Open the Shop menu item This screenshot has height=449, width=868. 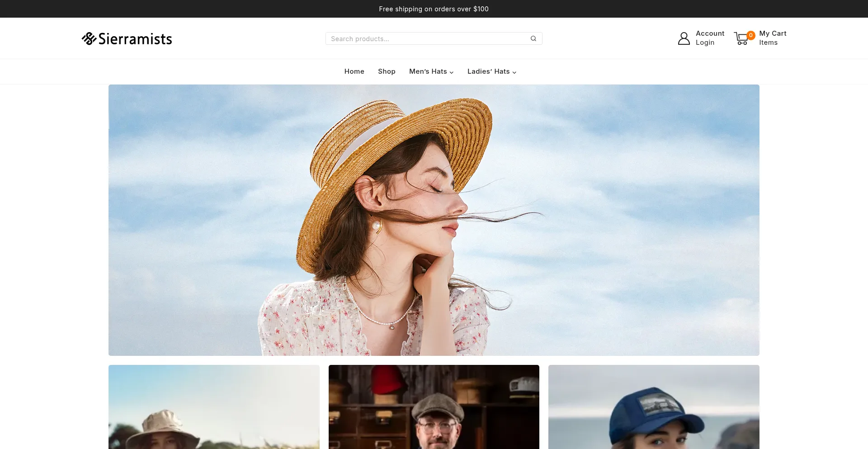coord(386,71)
